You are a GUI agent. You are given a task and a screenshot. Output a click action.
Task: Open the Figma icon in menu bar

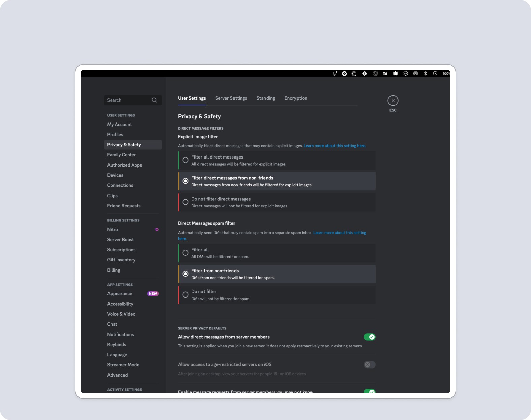(335, 73)
